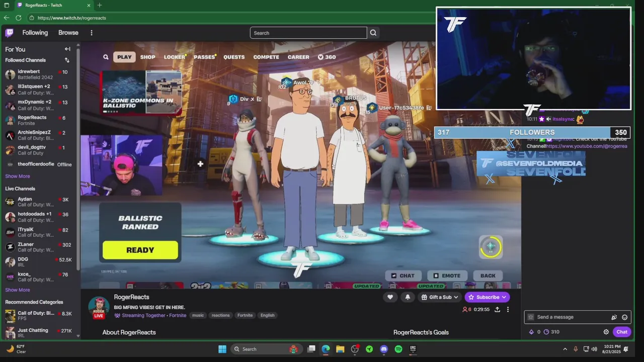Click the purple Chat send button
This screenshot has height=362, width=644.
coord(622,332)
